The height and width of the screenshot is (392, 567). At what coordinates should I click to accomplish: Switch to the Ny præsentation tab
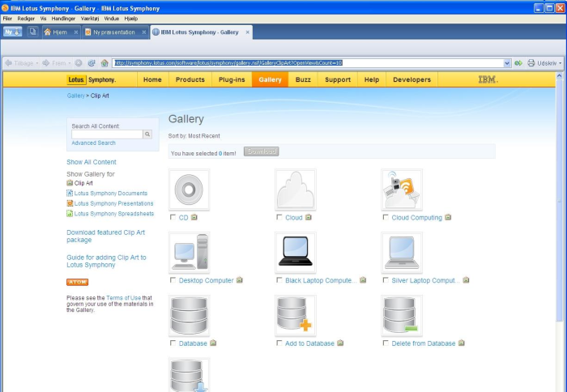[x=115, y=32]
